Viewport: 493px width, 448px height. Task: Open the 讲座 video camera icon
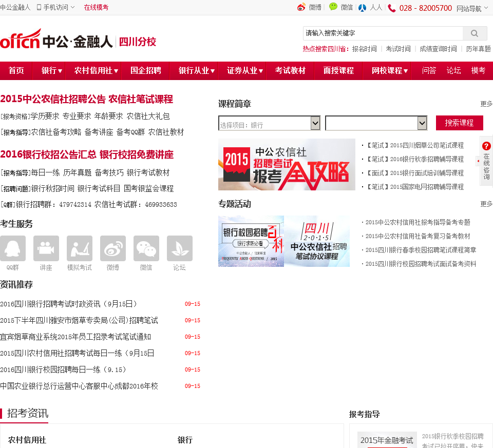46,248
